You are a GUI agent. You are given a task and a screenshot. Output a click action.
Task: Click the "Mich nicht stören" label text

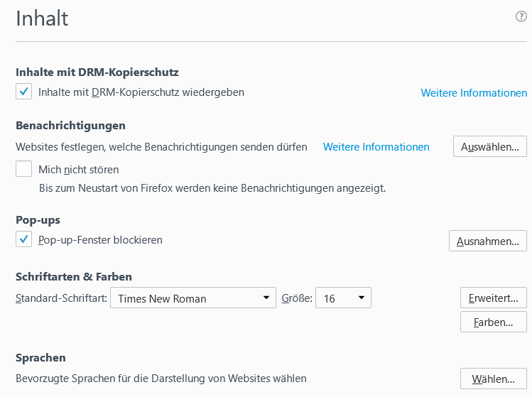click(79, 170)
